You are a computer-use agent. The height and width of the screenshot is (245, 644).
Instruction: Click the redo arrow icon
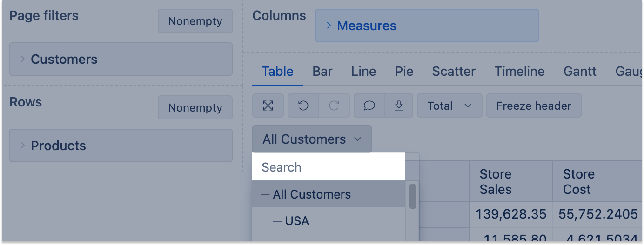coord(334,106)
